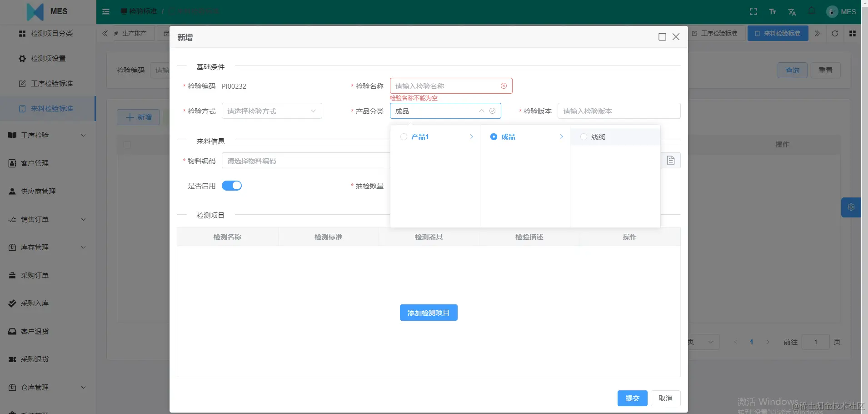Click the 查询 search button
The width and height of the screenshot is (868, 414).
coord(793,71)
